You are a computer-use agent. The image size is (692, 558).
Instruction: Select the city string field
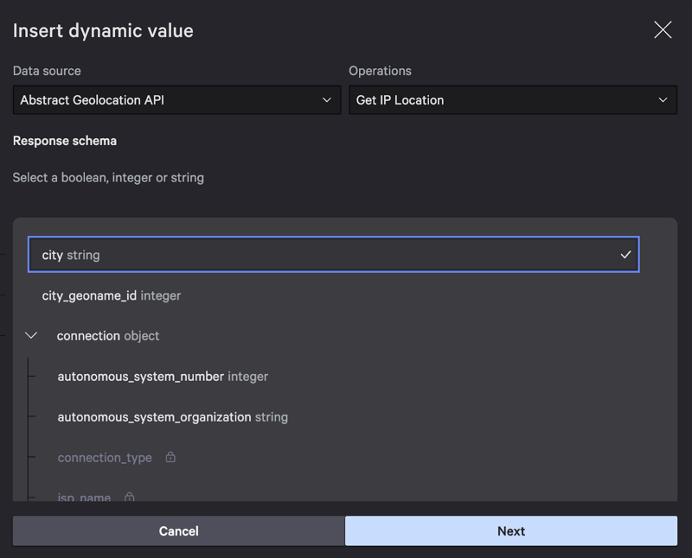(332, 255)
